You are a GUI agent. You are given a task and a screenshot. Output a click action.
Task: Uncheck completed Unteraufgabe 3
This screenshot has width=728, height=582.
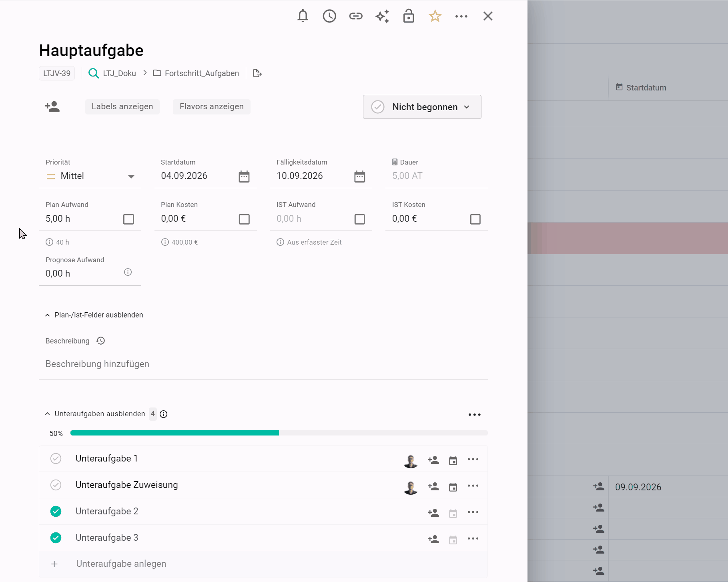pos(56,538)
